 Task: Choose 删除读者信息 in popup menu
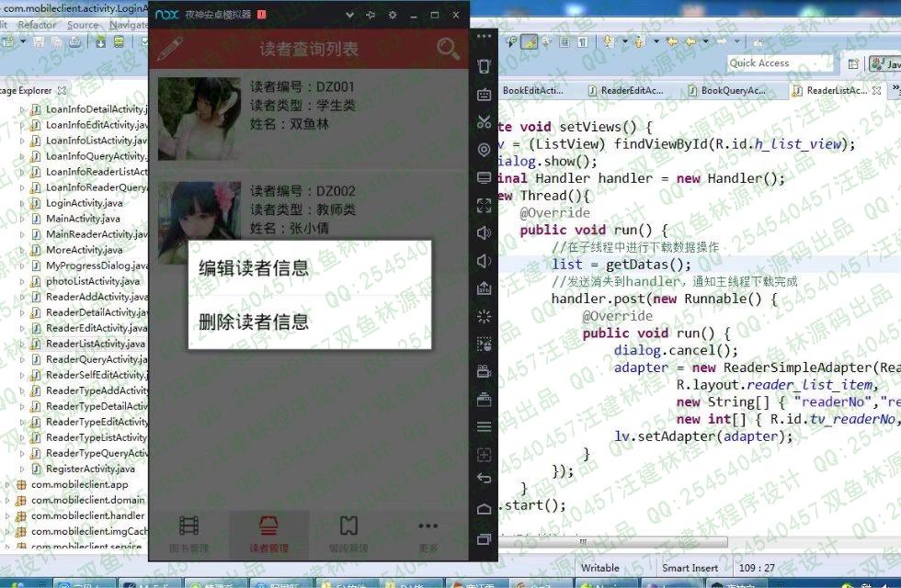pyautogui.click(x=310, y=322)
